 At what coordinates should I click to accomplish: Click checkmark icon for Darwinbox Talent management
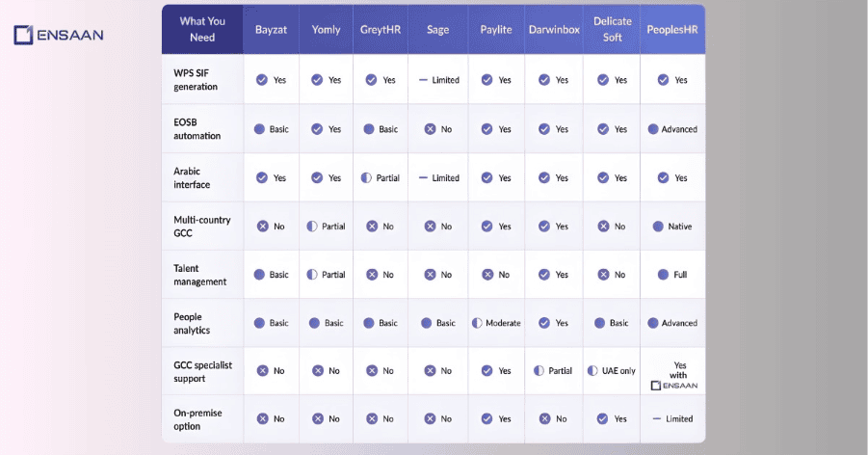(x=544, y=275)
